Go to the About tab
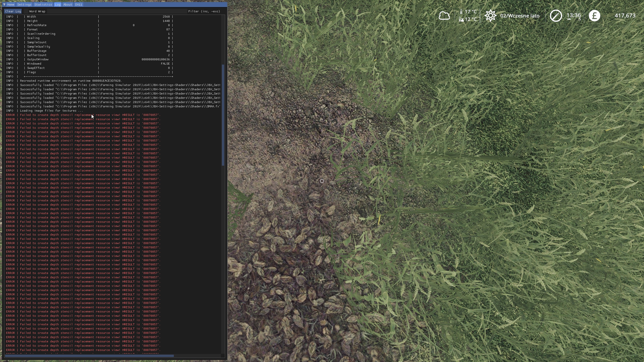The height and width of the screenshot is (362, 644). (68, 5)
